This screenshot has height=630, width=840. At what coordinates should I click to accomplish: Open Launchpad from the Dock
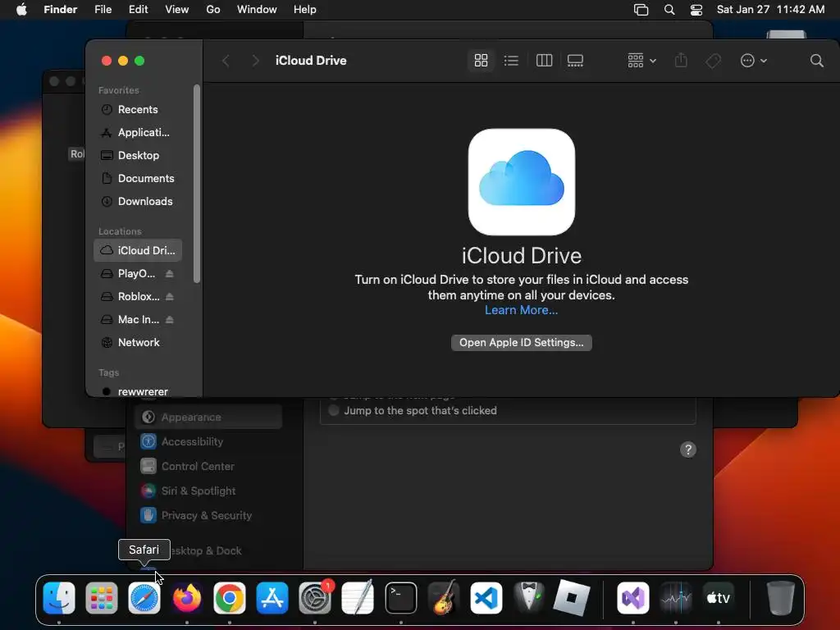click(101, 598)
